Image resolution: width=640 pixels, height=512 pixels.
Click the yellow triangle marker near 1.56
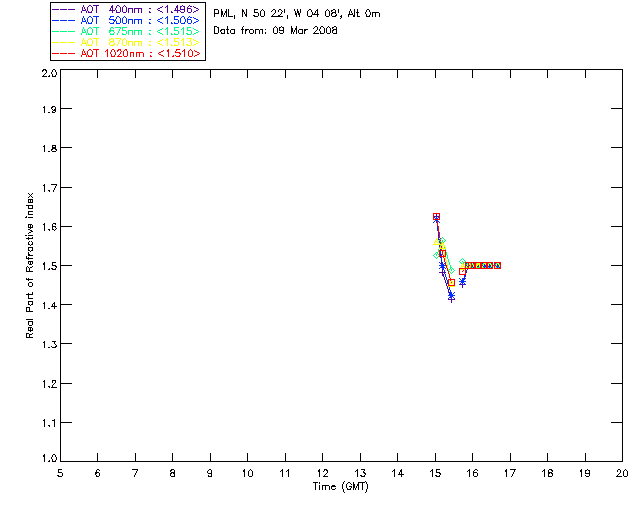tap(436, 242)
